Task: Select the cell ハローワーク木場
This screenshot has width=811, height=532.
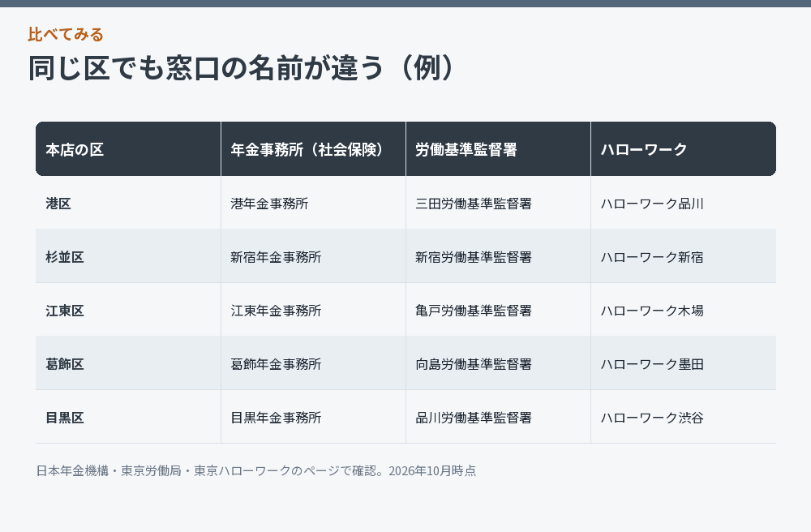Action: (683, 310)
